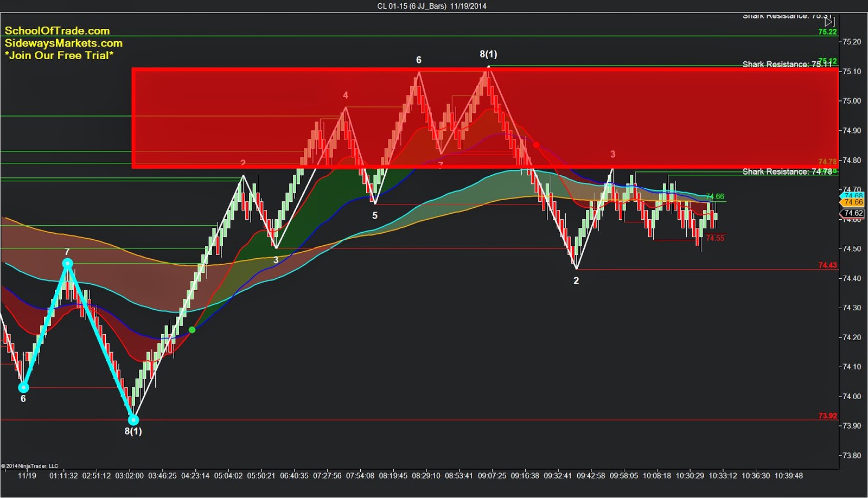The image size is (868, 498).
Task: Click the wave label 4 inside red zone
Action: 346,95
